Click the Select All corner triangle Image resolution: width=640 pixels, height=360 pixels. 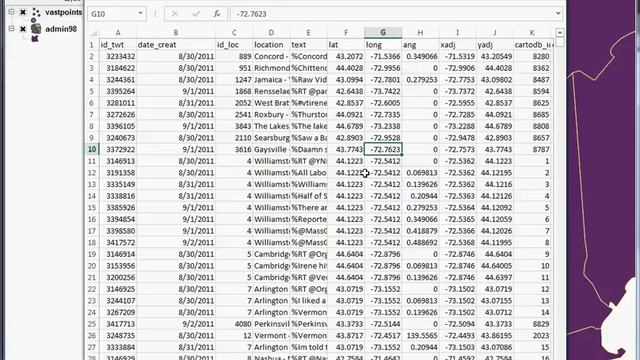click(x=94, y=33)
